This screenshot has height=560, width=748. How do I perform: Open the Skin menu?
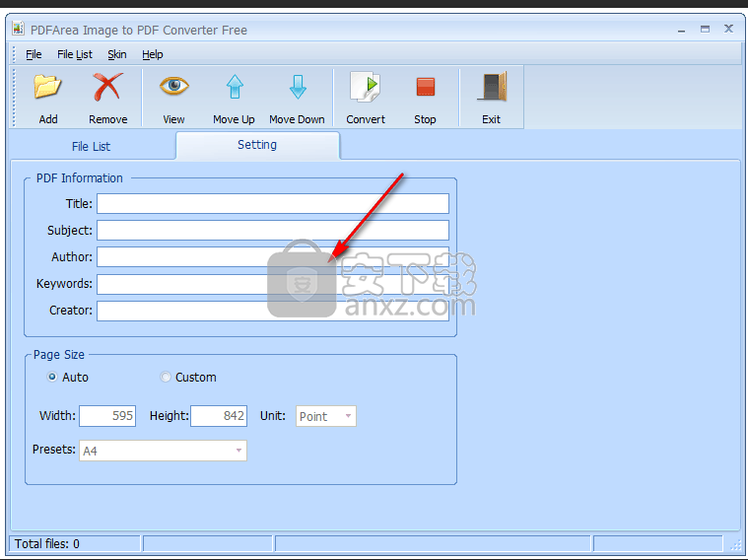(x=117, y=54)
